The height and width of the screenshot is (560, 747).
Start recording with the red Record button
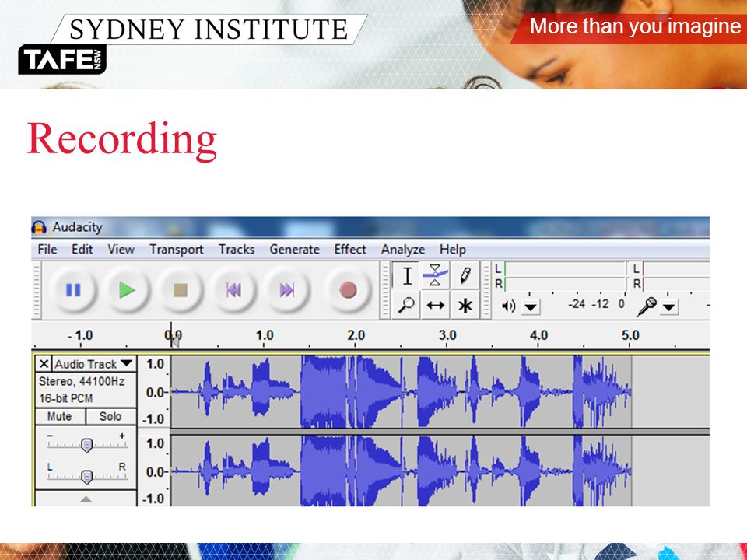(348, 290)
